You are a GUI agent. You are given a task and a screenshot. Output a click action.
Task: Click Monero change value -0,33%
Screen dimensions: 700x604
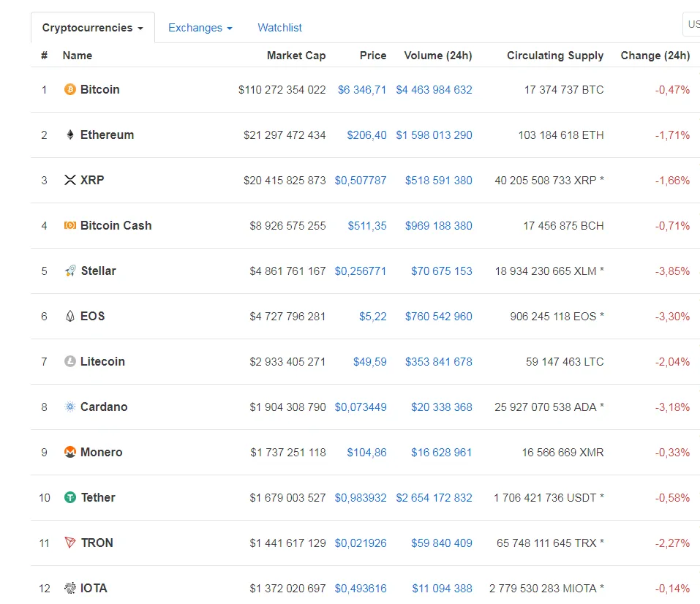click(x=672, y=452)
